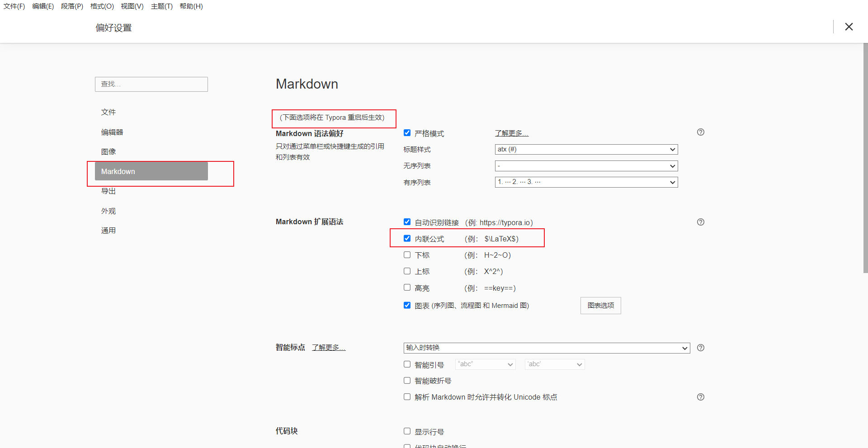Select 图像 preferences category
Viewport: 868px width, 448px height.
(x=151, y=151)
